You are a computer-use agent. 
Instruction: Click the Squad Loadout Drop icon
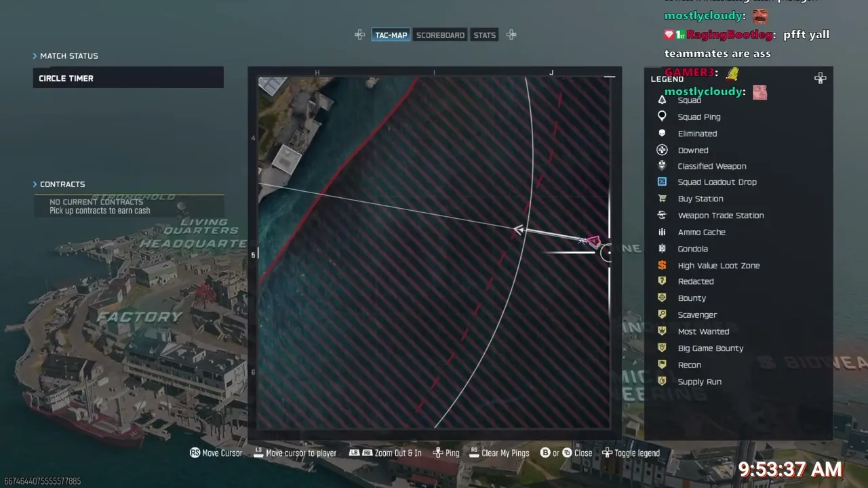click(662, 182)
